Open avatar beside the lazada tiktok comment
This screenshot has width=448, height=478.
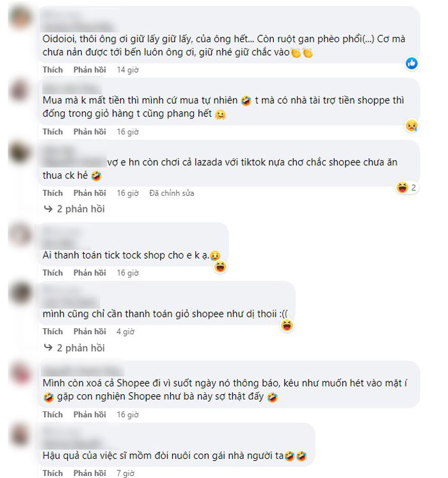(x=20, y=152)
